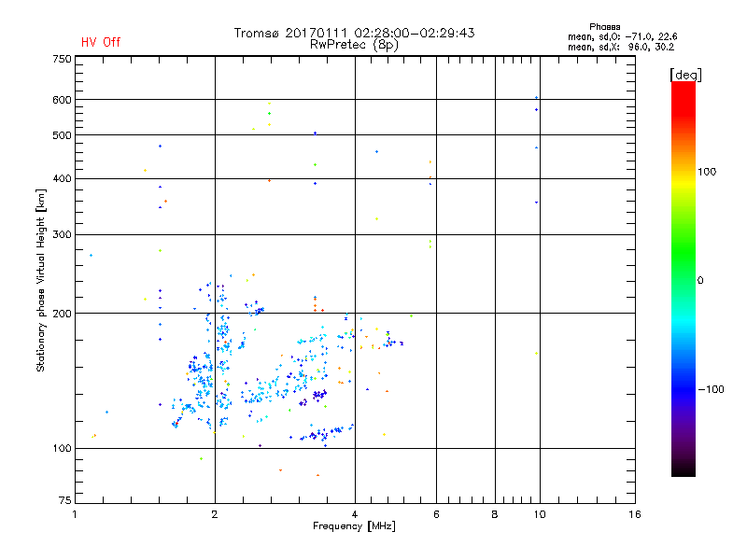Click the red "HV Off" status label

coord(101,42)
